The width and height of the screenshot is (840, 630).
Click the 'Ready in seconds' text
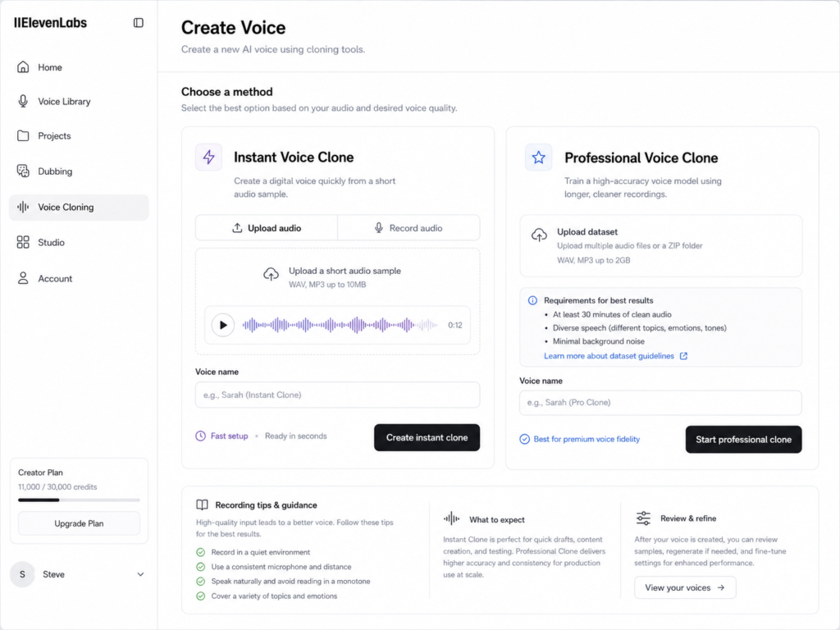pos(295,436)
